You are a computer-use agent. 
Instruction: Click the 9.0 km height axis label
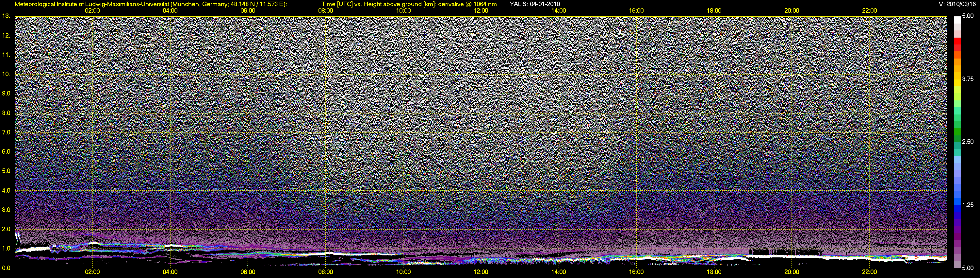click(6, 93)
